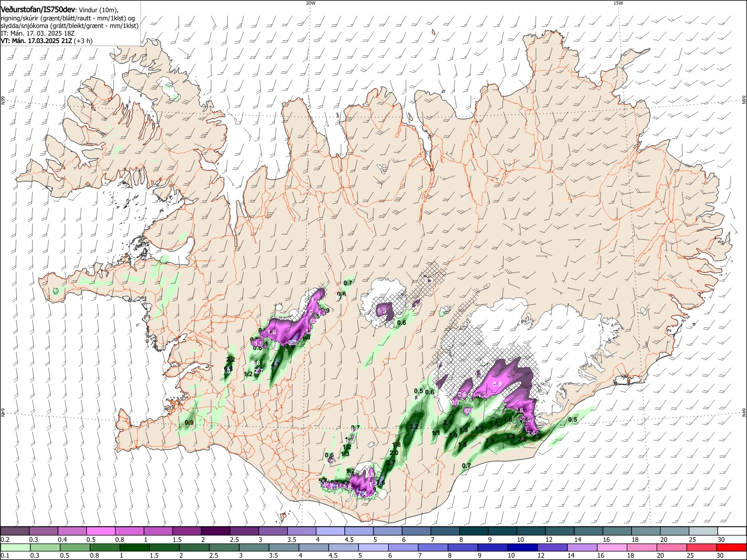Screen dimensions: 747x560
Task: Click the top-row swatch labeled 7
Action: pos(444,531)
